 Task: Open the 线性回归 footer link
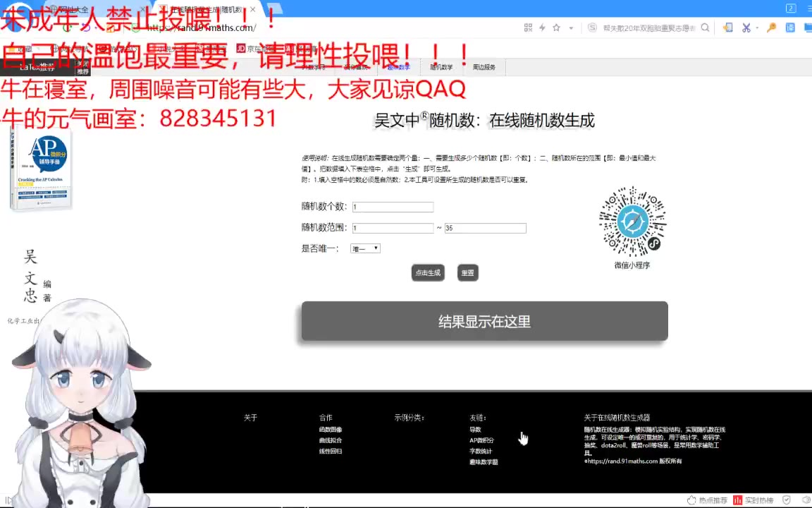[x=331, y=452]
